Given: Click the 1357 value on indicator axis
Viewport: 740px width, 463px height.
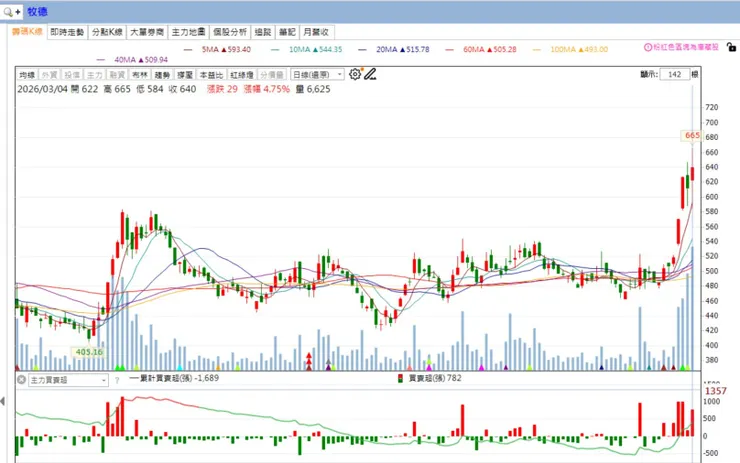Looking at the screenshot, I should 715,391.
